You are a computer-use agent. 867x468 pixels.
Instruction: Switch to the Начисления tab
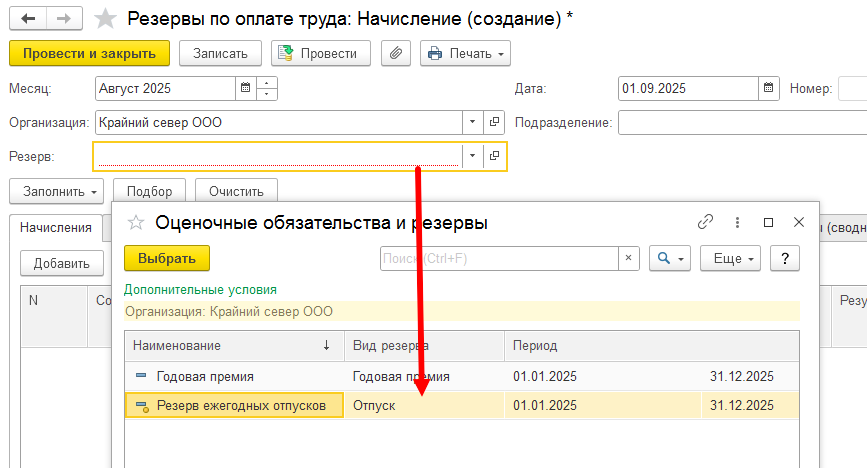coord(56,227)
